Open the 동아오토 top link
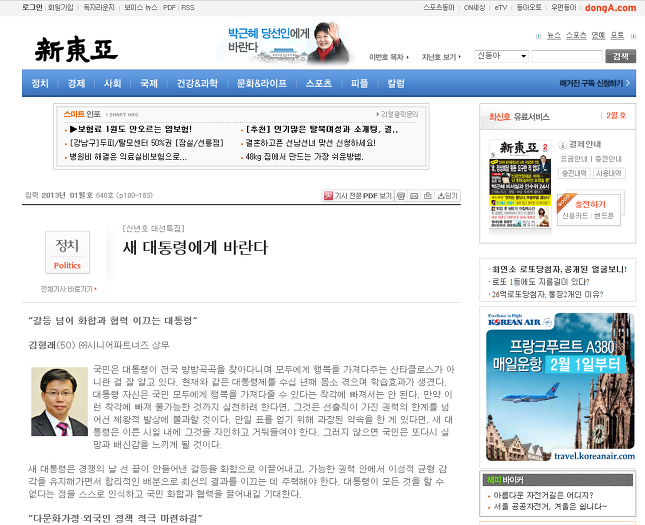The image size is (645, 525). pos(529,7)
